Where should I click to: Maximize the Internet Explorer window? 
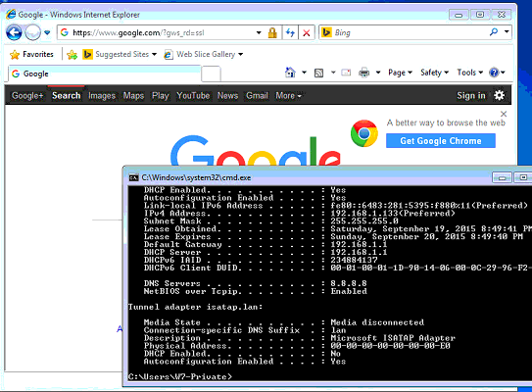coord(480,15)
